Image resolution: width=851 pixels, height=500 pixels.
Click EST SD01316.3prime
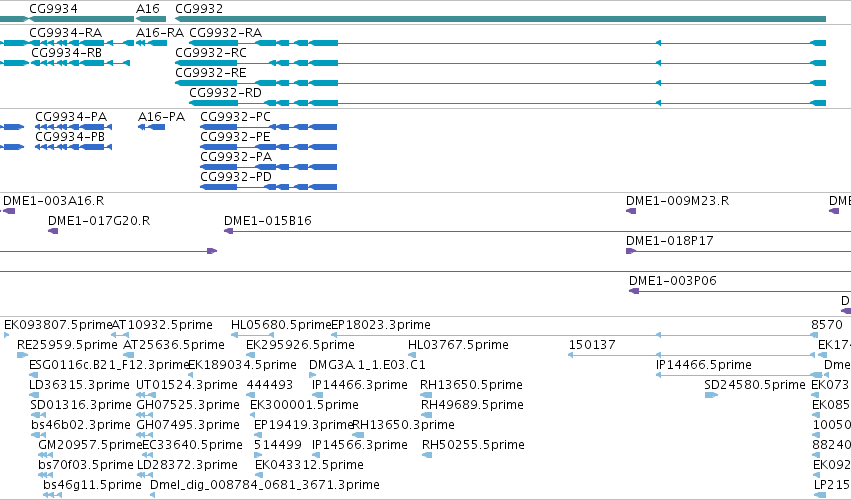[x=81, y=405]
